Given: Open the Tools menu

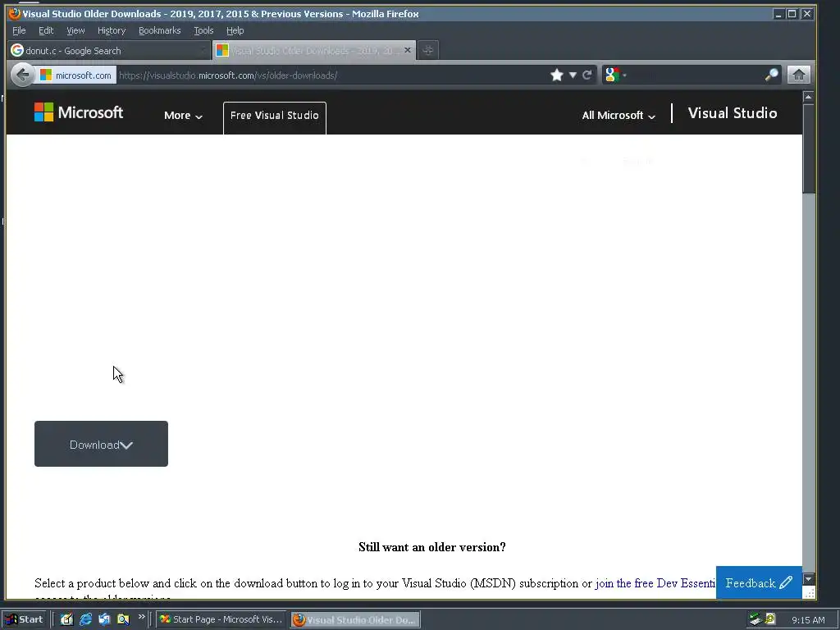Looking at the screenshot, I should [x=203, y=30].
